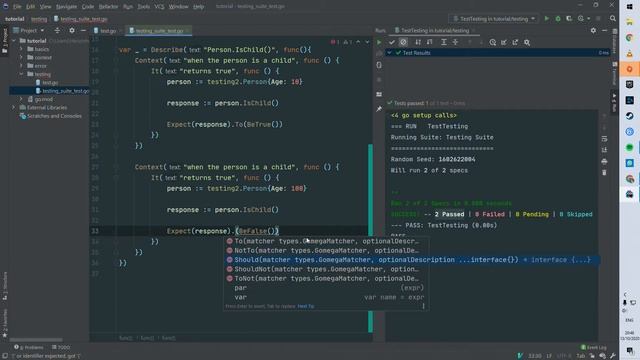The width and height of the screenshot is (640, 360).
Task: Toggle show passed tests checkmark filter
Action: pos(392,42)
